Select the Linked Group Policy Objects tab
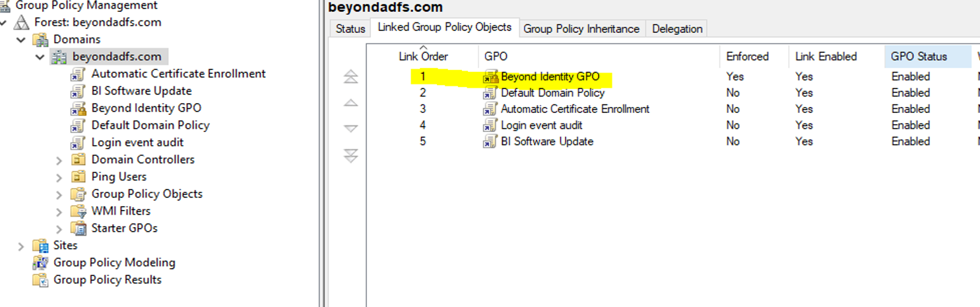This screenshot has width=980, height=307. (x=445, y=27)
